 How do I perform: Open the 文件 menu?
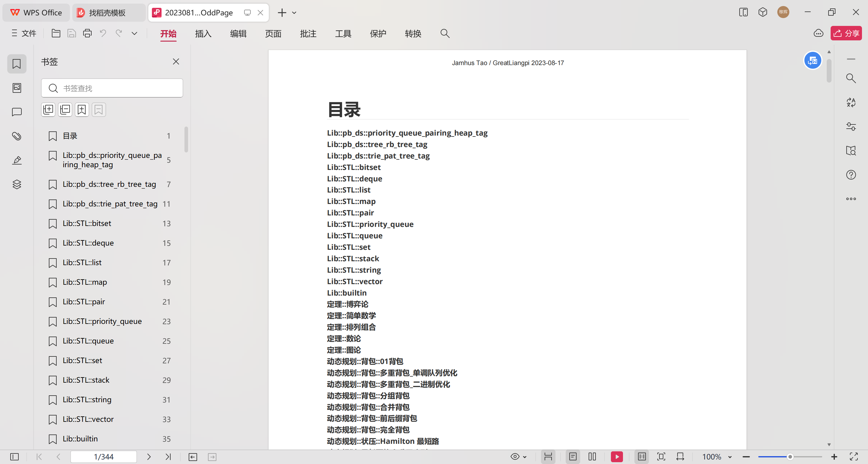click(x=24, y=33)
